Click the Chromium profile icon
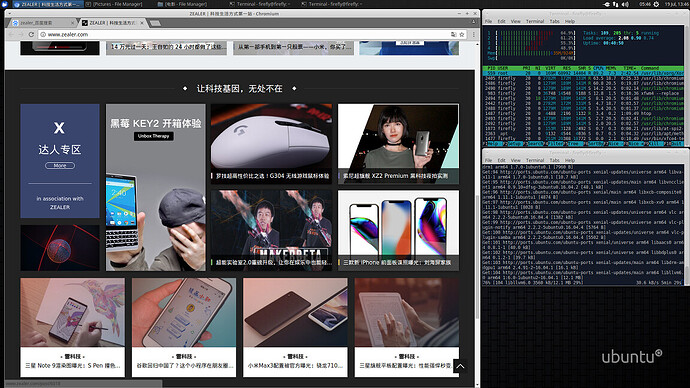Screen dimensions: 690x388 474,21
